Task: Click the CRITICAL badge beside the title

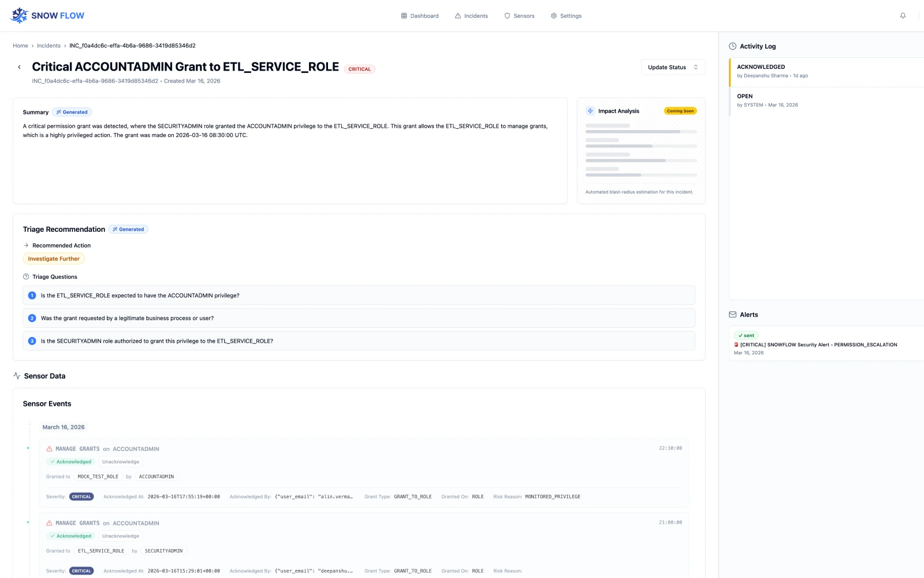Action: tap(359, 69)
